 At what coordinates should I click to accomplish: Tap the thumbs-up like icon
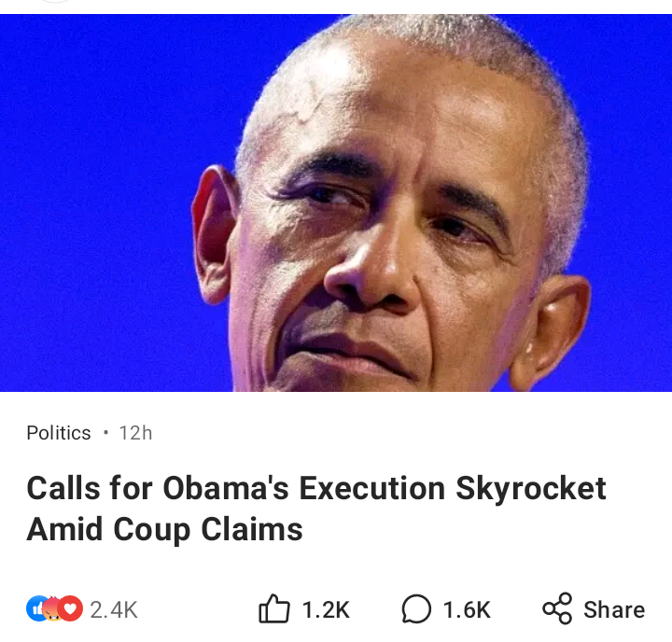pyautogui.click(x=274, y=608)
